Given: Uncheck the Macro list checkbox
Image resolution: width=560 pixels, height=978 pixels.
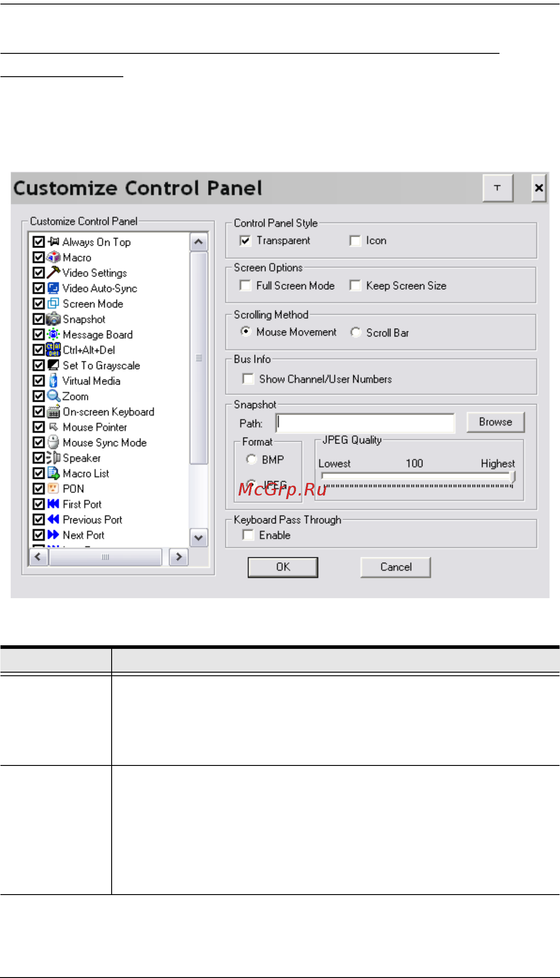Looking at the screenshot, I should coord(39,257).
